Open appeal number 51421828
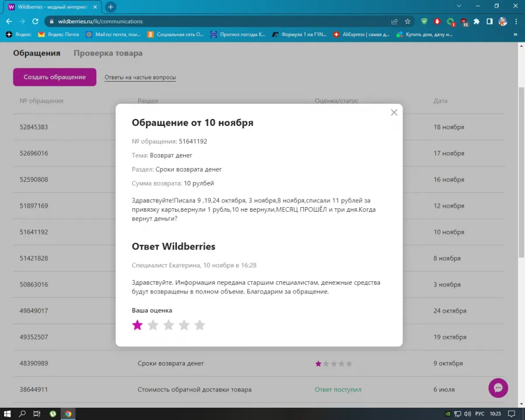 coord(34,258)
